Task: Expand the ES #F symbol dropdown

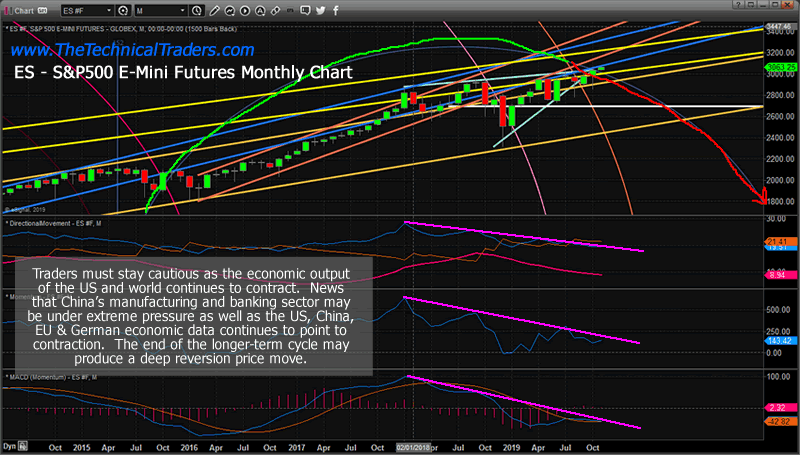Action: pyautogui.click(x=109, y=11)
